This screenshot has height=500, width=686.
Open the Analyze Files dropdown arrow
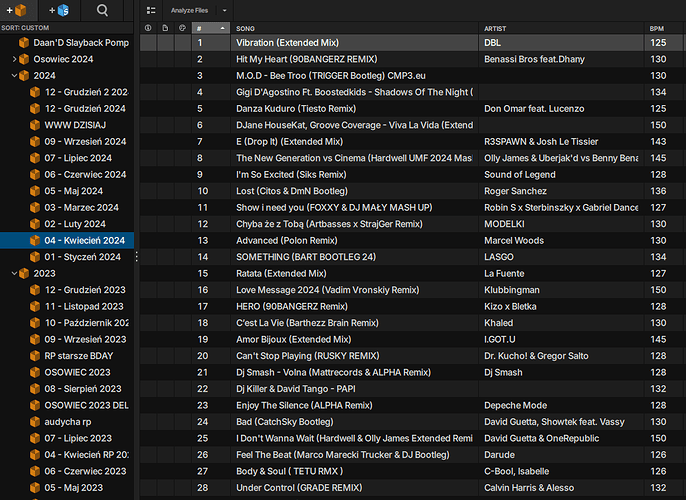(x=224, y=10)
